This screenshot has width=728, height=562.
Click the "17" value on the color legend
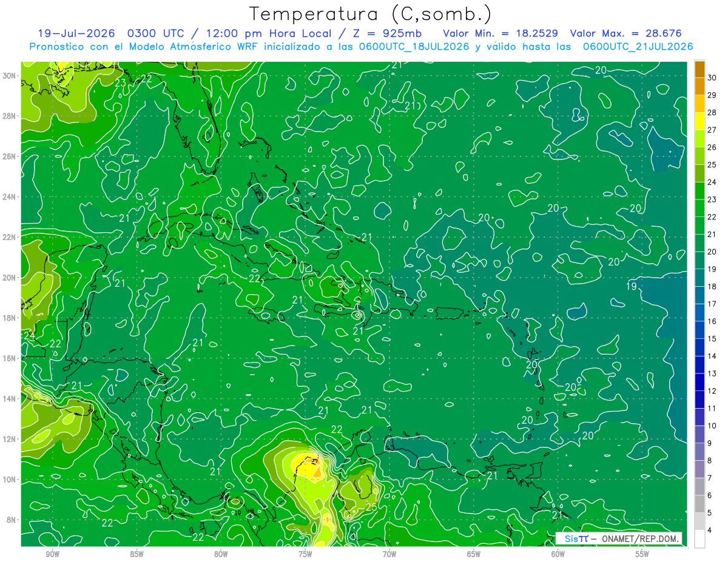pyautogui.click(x=712, y=304)
